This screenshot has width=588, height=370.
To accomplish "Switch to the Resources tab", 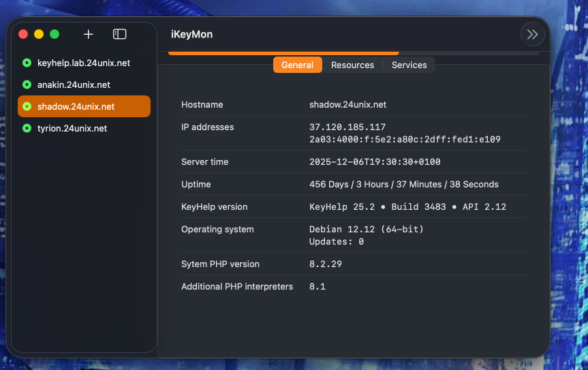I will [352, 65].
